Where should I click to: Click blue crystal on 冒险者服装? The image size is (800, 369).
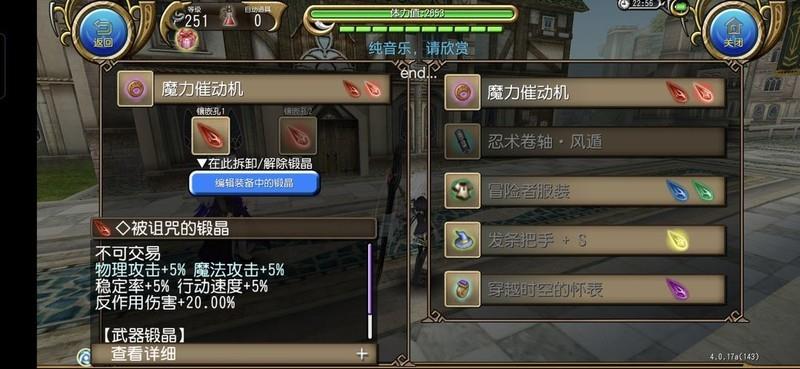click(x=677, y=191)
